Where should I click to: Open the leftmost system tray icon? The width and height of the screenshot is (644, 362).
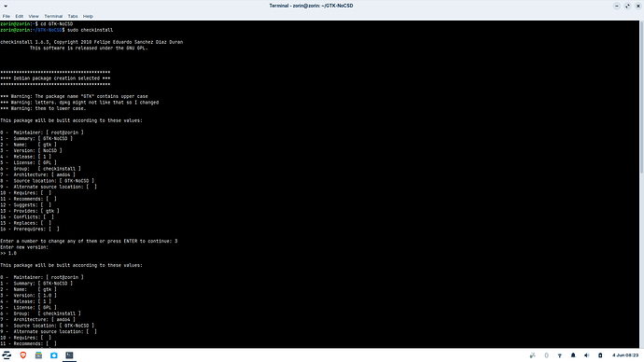[533, 355]
